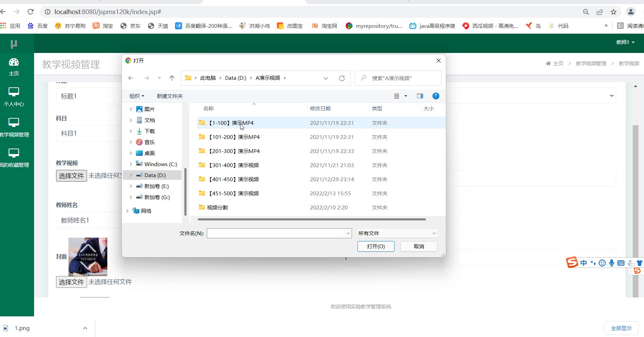Toggle the preview pane icon
The height and width of the screenshot is (337, 644).
(420, 96)
